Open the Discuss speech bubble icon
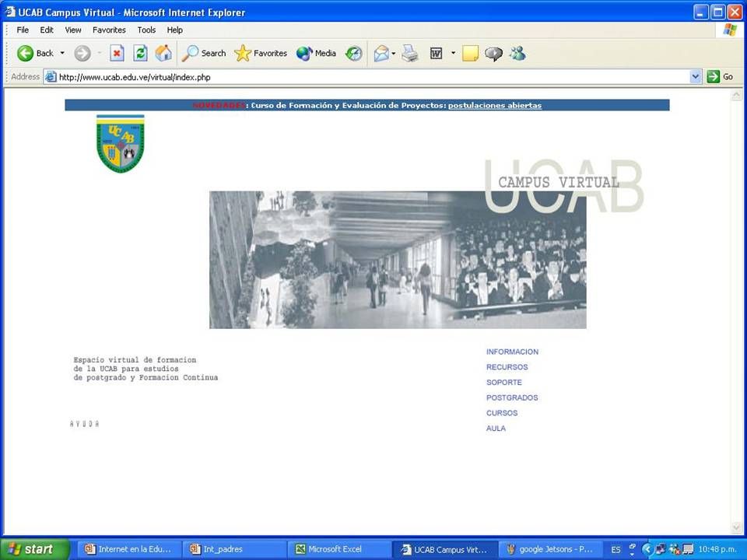Image resolution: width=747 pixels, height=560 pixels. click(x=493, y=54)
